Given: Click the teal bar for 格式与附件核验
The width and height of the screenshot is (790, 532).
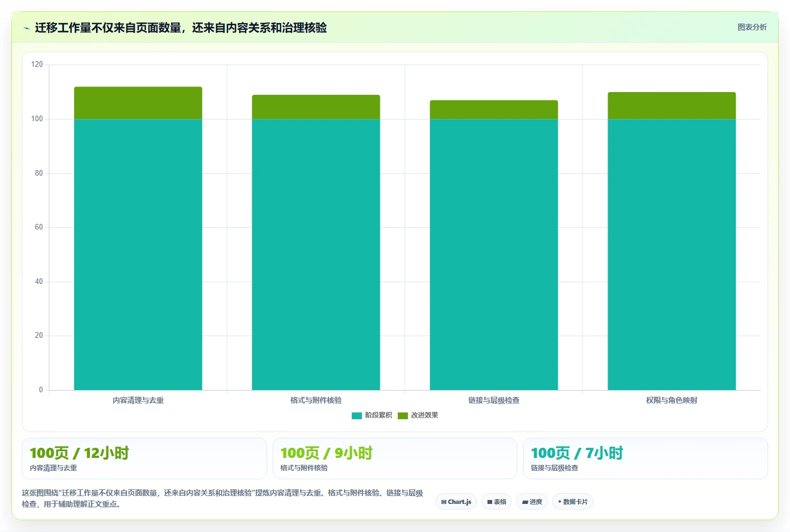Looking at the screenshot, I should pyautogui.click(x=316, y=254).
